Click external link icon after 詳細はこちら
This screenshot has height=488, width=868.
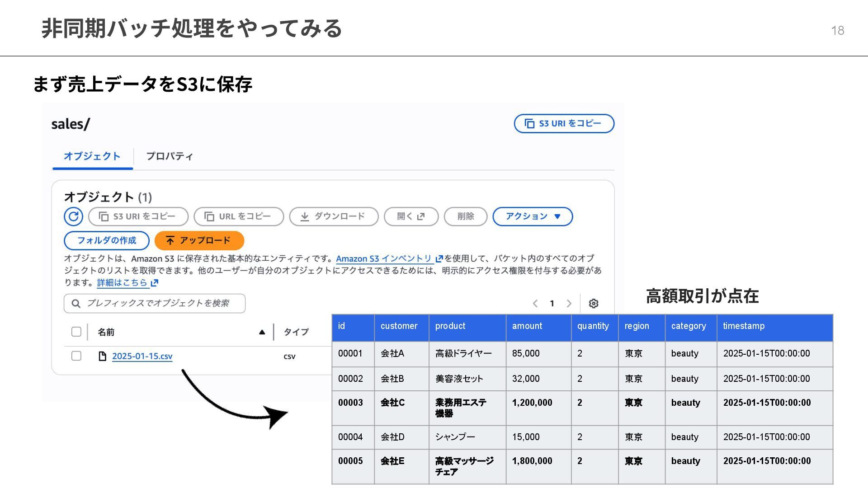pos(155,283)
